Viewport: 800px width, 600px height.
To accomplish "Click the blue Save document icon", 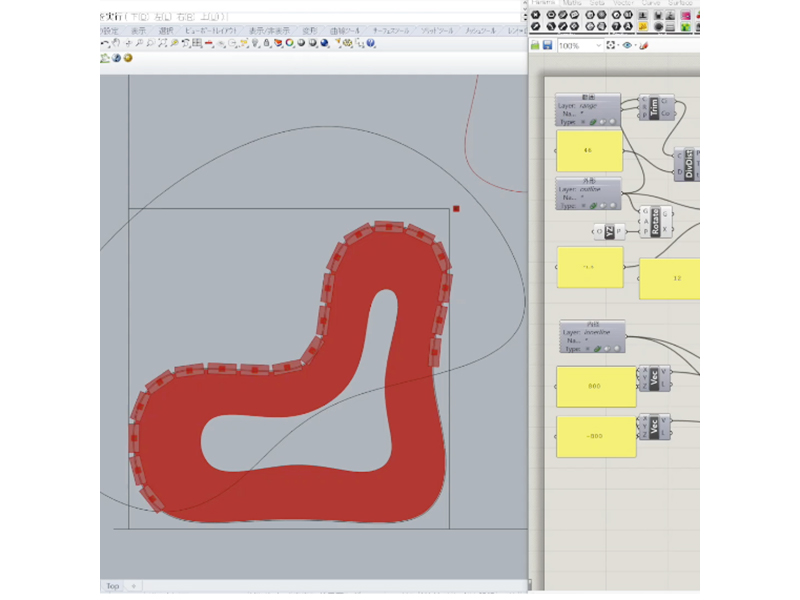I will pyautogui.click(x=548, y=46).
